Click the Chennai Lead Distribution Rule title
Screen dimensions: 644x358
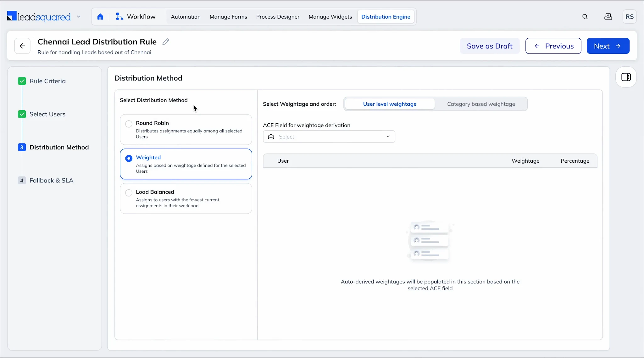[97, 42]
